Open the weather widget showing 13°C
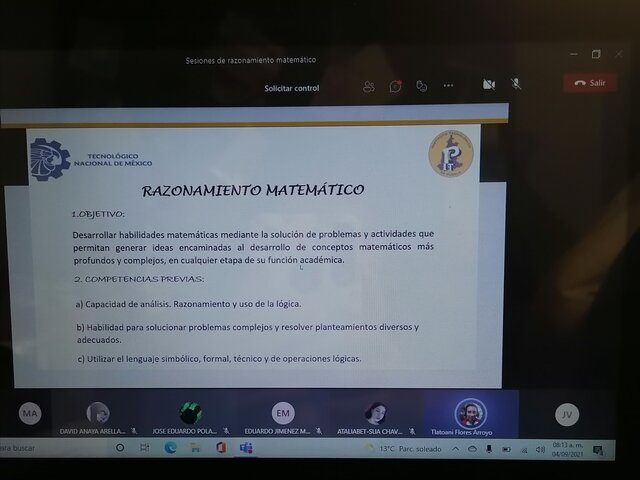The width and height of the screenshot is (640, 480). [x=404, y=449]
